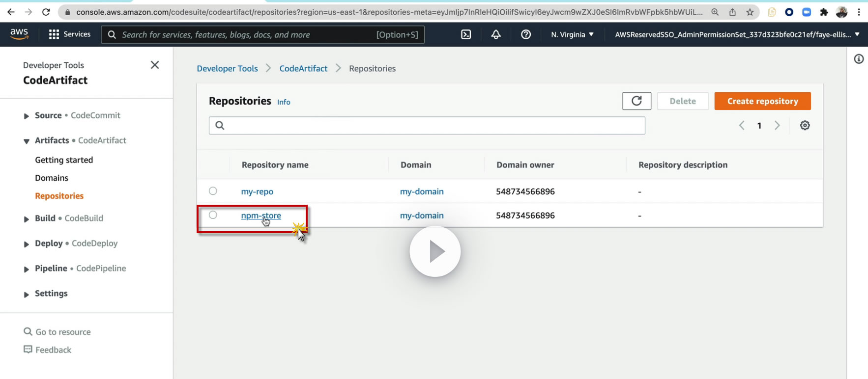
Task: Open the N. Virginia region dropdown
Action: pos(573,34)
